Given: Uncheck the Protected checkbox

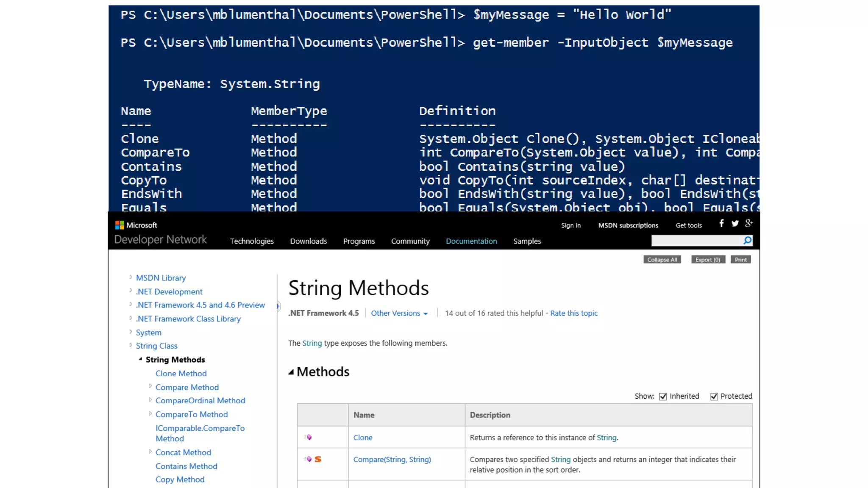Looking at the screenshot, I should [714, 396].
